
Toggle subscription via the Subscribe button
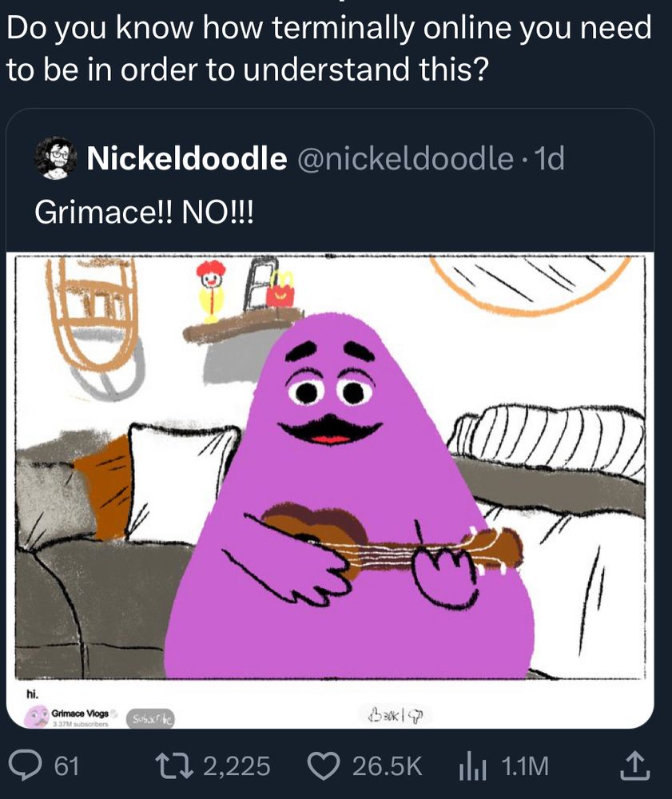click(150, 718)
